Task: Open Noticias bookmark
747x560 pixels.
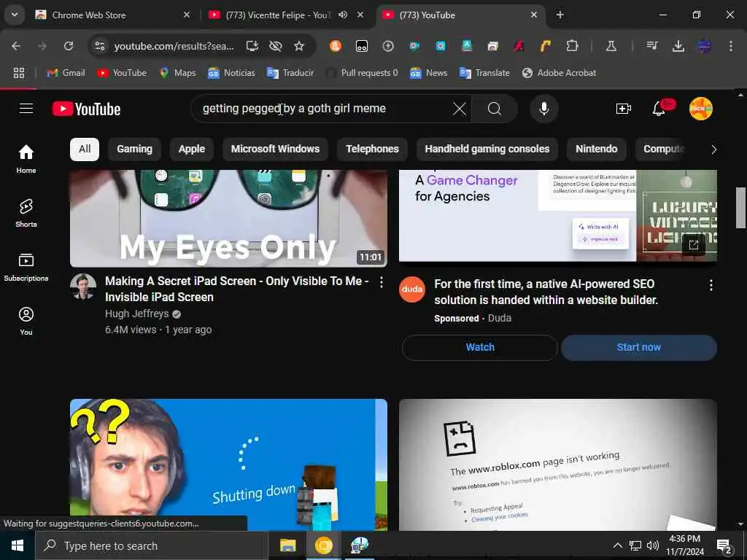Action: (x=231, y=73)
